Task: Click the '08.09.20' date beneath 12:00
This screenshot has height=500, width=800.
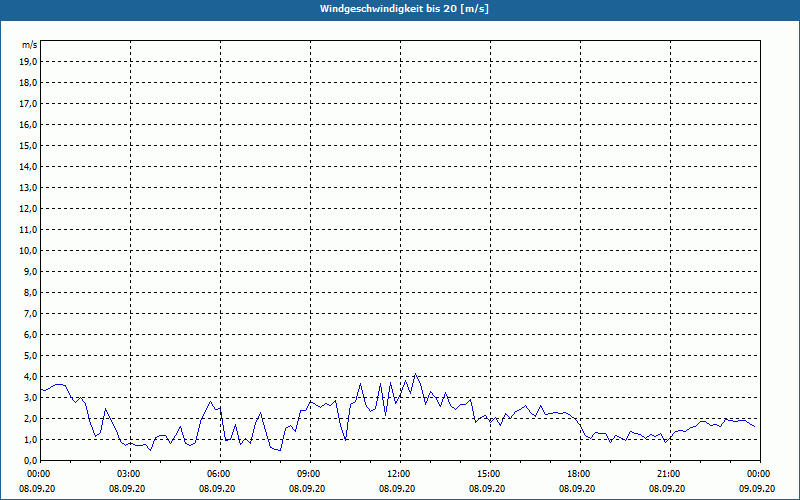Action: [x=397, y=489]
